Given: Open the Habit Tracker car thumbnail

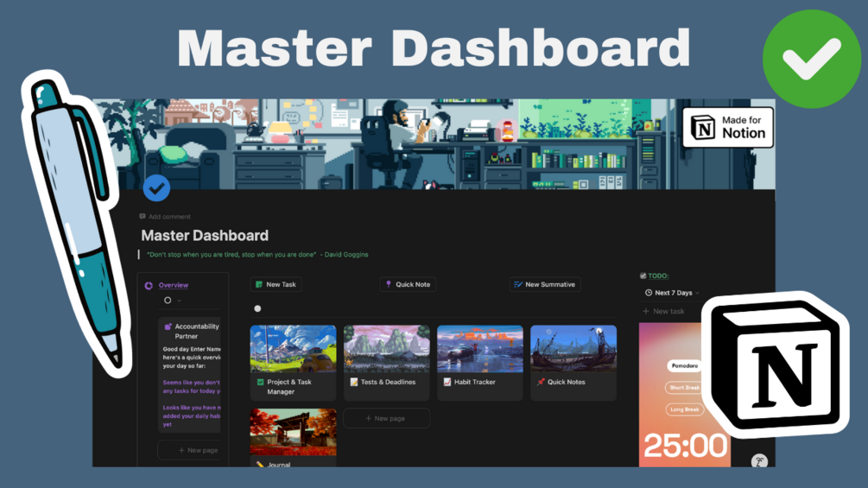Looking at the screenshot, I should click(480, 349).
